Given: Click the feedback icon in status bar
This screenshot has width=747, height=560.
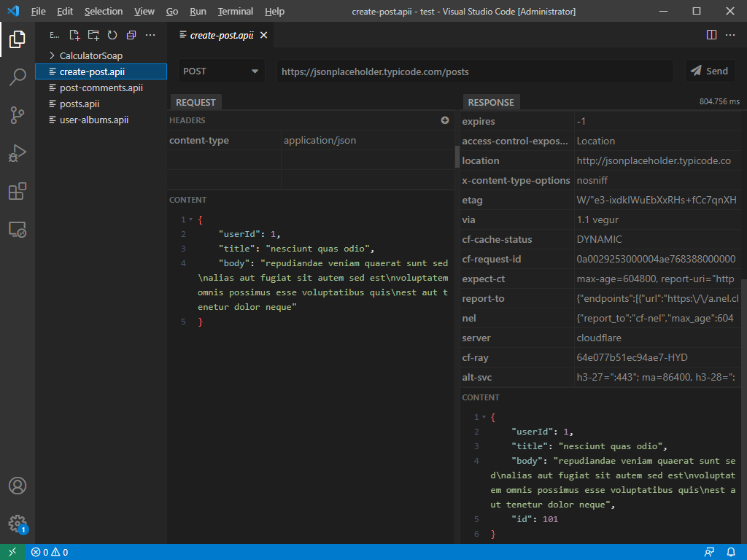Looking at the screenshot, I should (709, 552).
